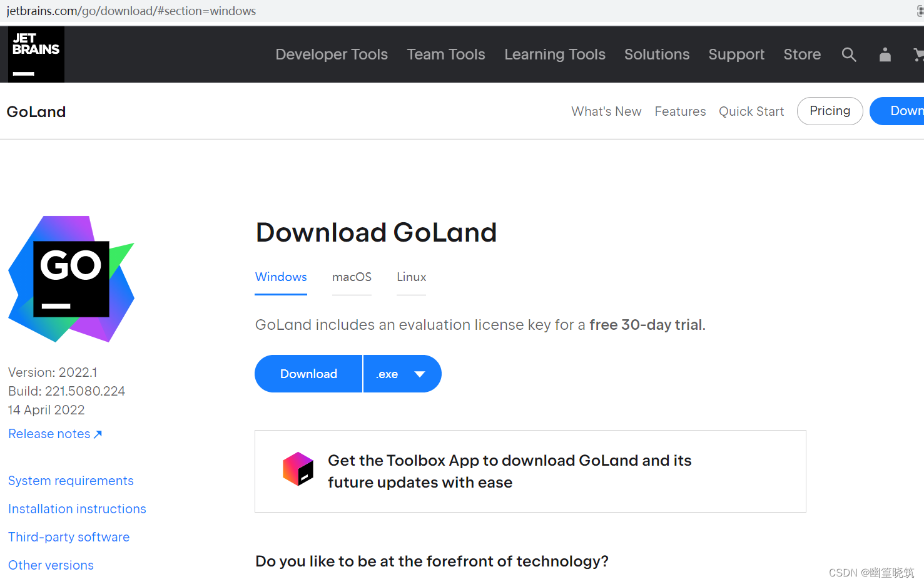
Task: Go to the Store link
Action: point(802,54)
